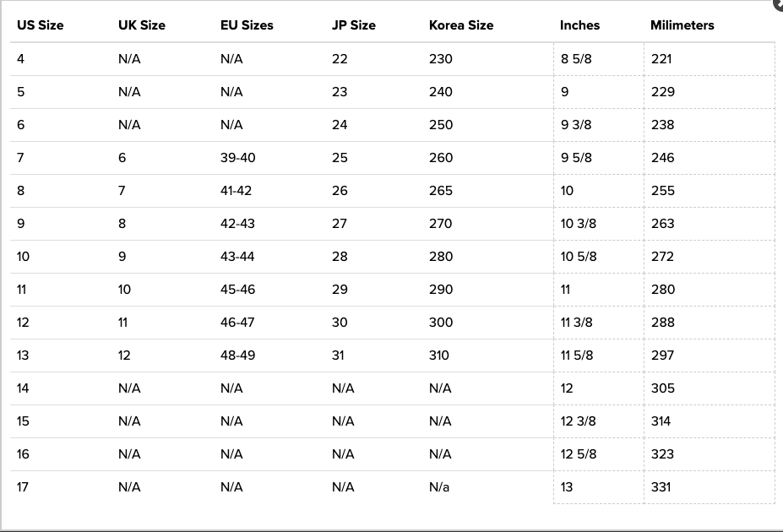Click the Milimeters column header
The height and width of the screenshot is (532, 783).
[682, 25]
